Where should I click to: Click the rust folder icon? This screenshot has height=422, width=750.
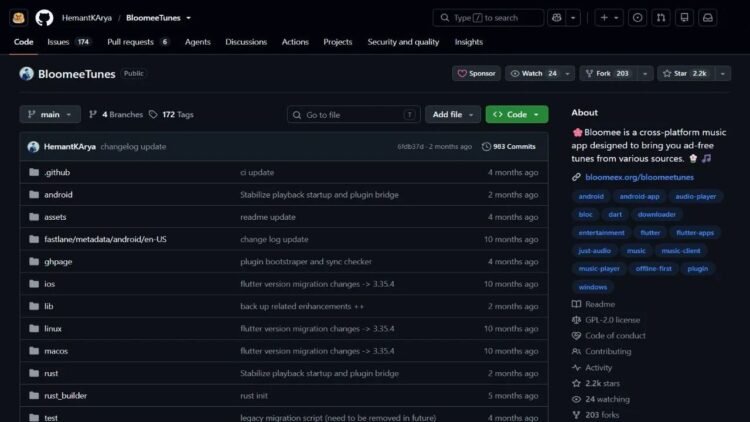33,373
